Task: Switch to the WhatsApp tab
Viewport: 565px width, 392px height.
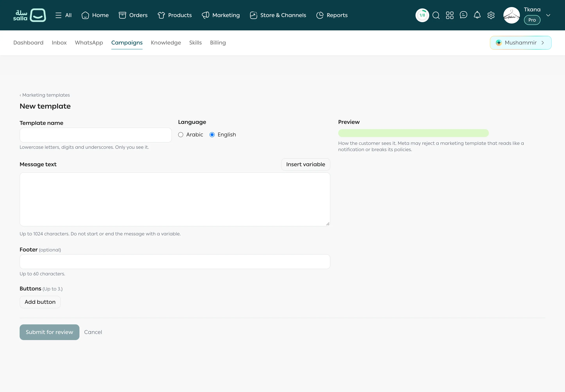Action: (x=89, y=43)
